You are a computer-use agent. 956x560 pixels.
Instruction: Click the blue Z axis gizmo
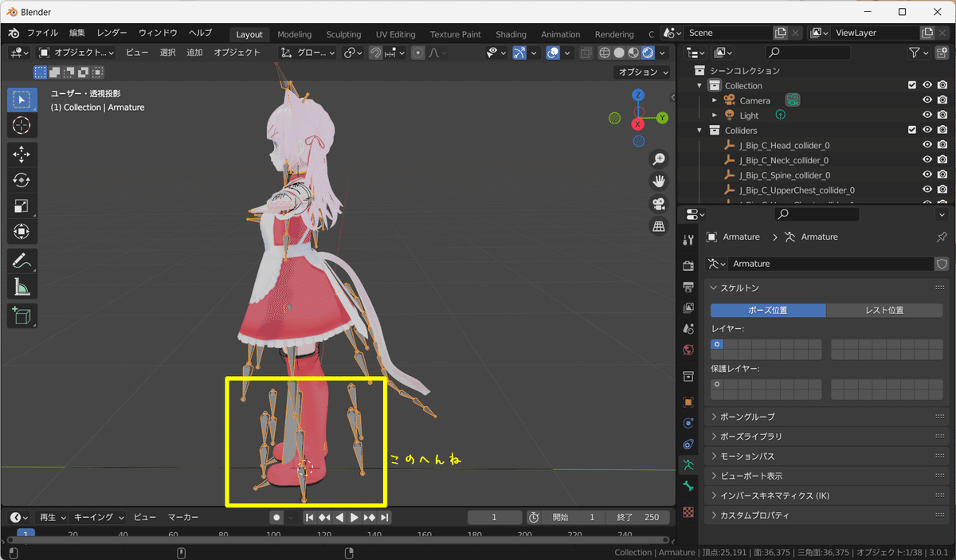tap(638, 95)
